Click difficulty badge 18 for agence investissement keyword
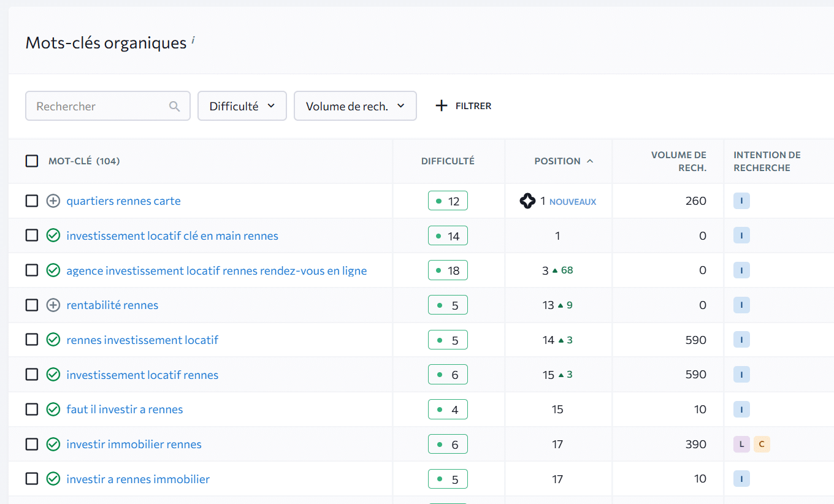834x504 pixels. tap(448, 270)
